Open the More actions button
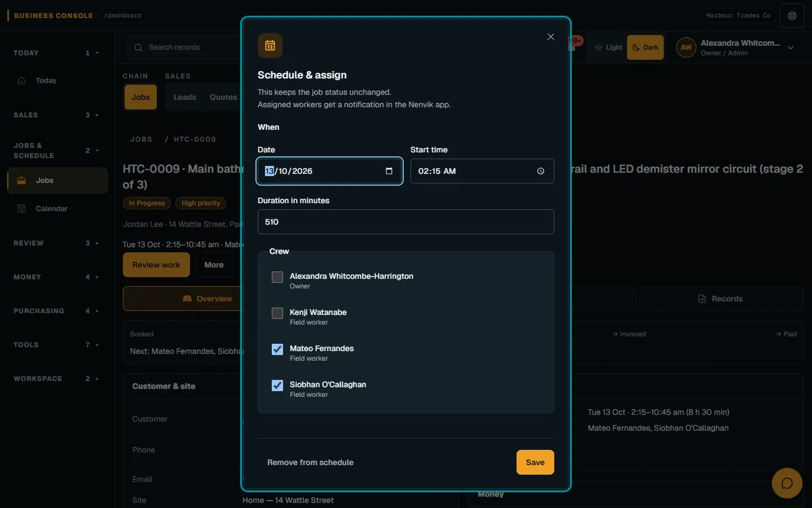The image size is (812, 508). tap(214, 265)
